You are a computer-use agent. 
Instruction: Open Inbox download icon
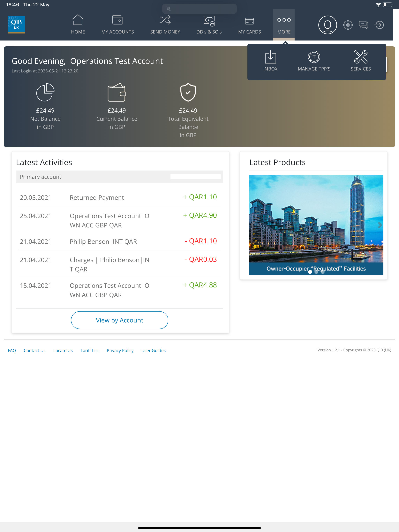coord(270,57)
